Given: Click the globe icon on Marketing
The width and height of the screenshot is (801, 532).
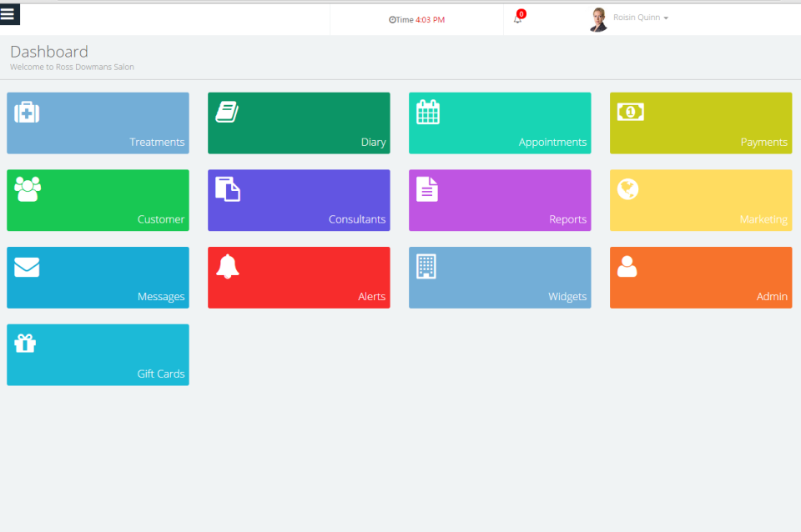Looking at the screenshot, I should [x=627, y=189].
